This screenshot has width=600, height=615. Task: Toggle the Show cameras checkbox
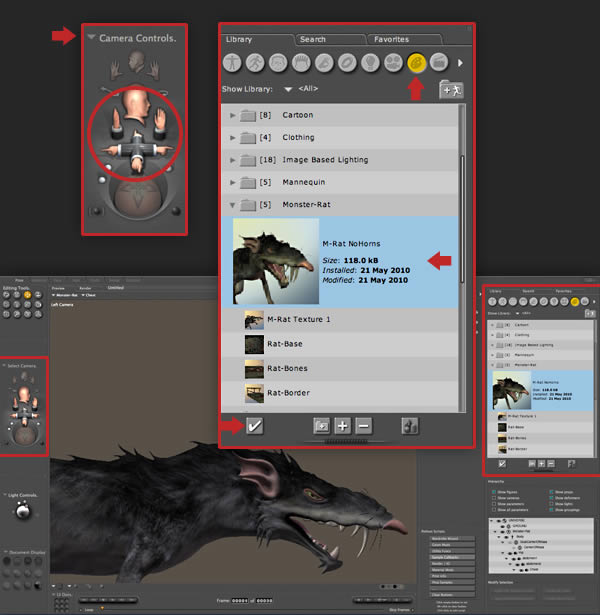pos(494,498)
